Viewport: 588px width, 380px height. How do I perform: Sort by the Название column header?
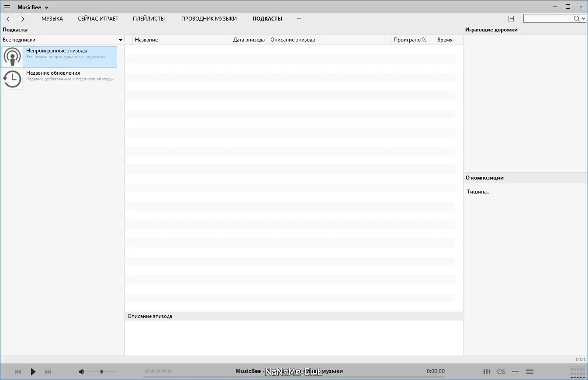click(181, 40)
